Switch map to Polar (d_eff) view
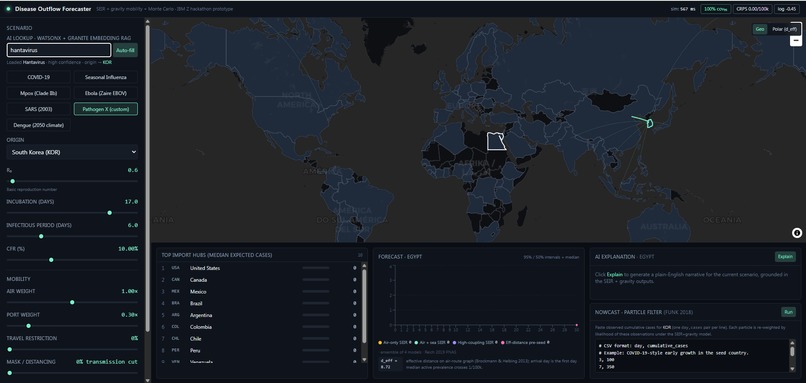Image resolution: width=806 pixels, height=383 pixels. pos(784,29)
